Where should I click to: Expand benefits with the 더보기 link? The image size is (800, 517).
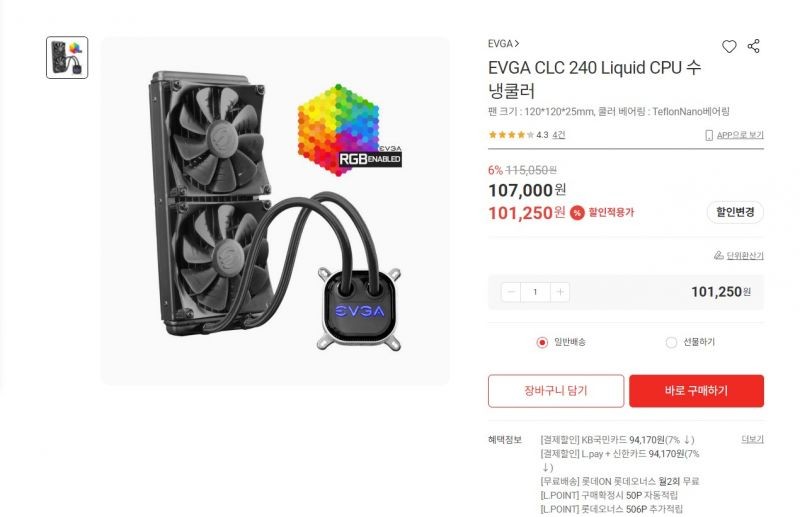[x=752, y=439]
